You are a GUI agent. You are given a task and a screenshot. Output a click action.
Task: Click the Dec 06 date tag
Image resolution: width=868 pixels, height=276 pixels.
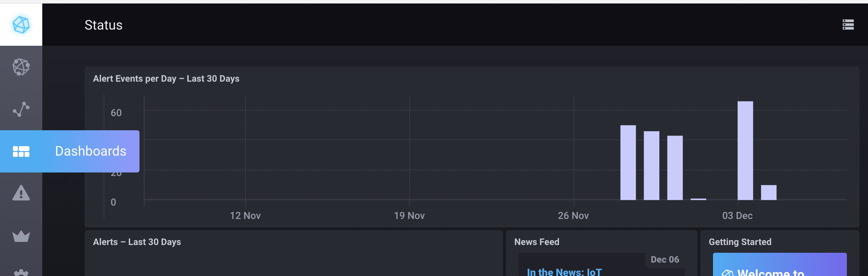click(x=665, y=259)
